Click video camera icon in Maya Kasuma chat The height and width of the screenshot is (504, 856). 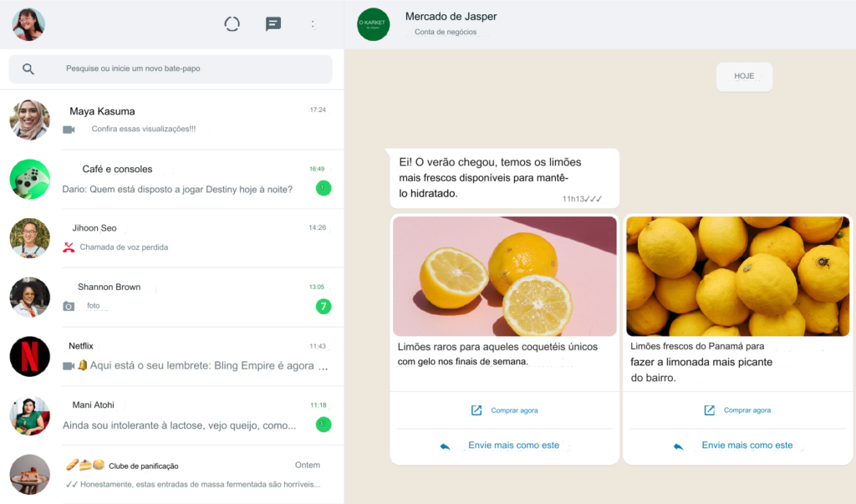pyautogui.click(x=69, y=130)
